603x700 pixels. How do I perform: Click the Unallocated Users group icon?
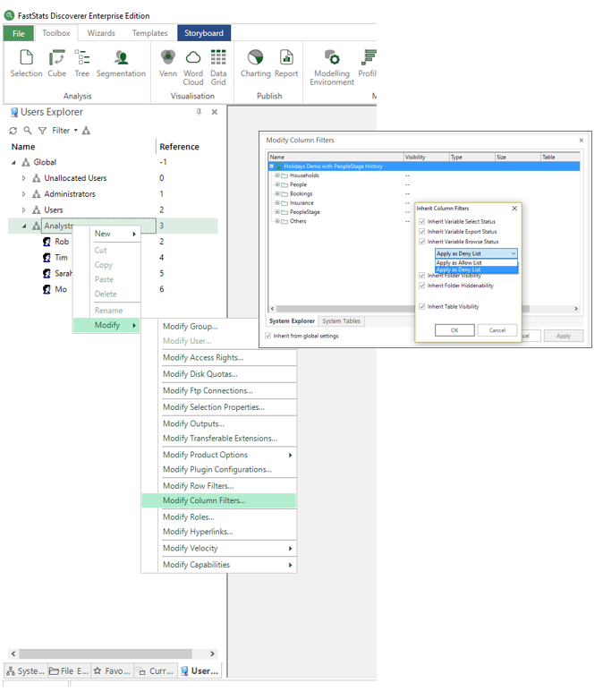(37, 178)
